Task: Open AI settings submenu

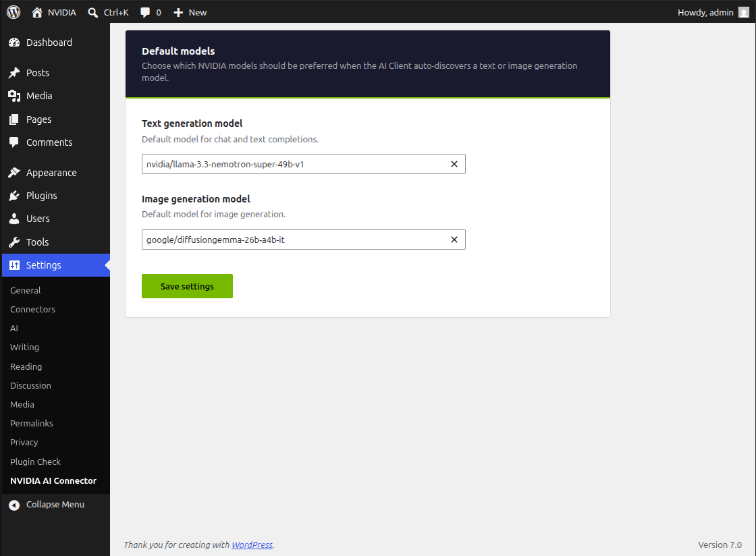Action: click(x=14, y=328)
